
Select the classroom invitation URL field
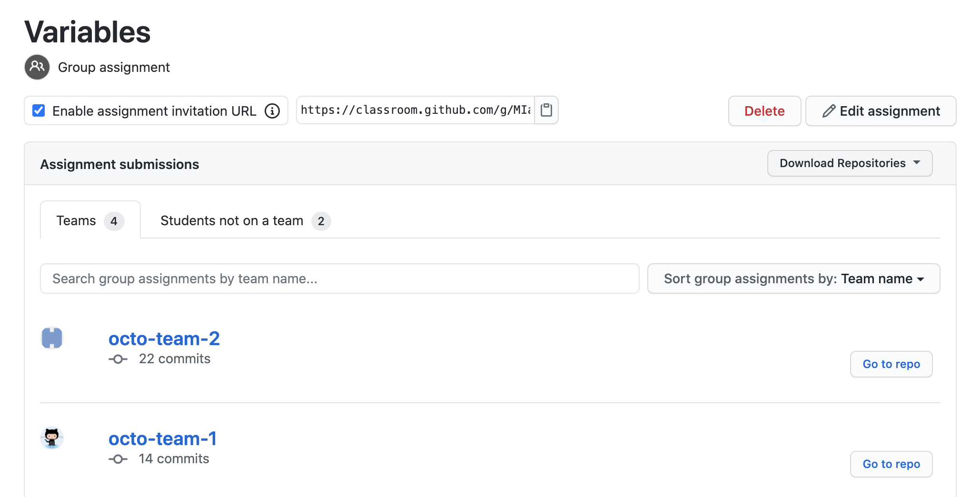(x=416, y=110)
